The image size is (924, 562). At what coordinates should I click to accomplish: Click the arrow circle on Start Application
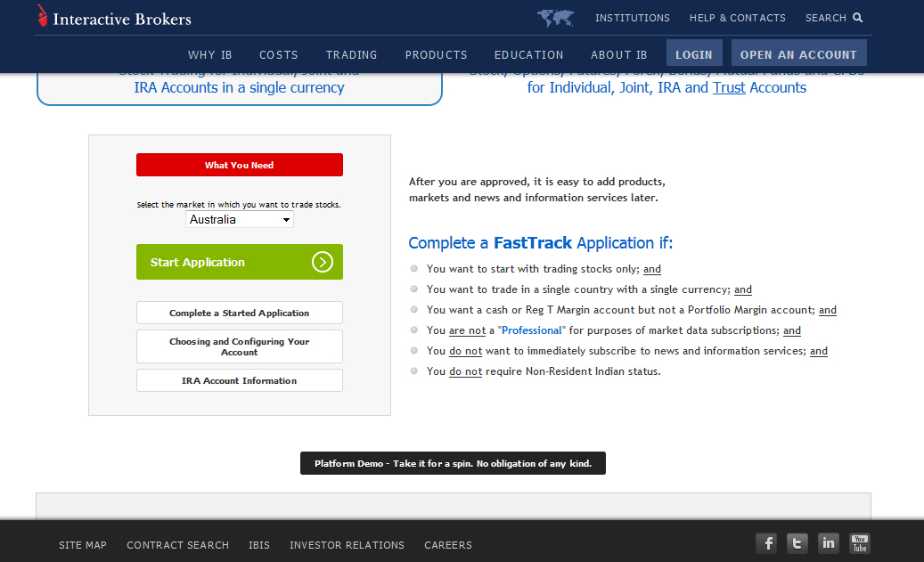[323, 262]
